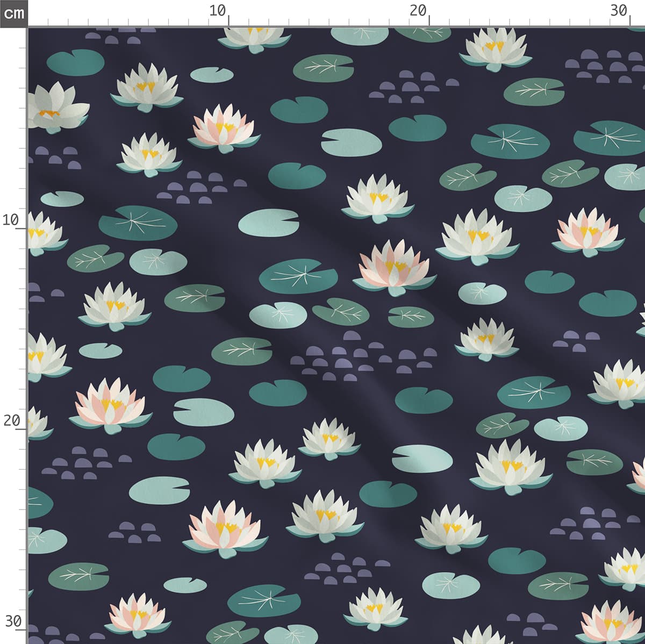Click the cm unit label in the ruler corner

coord(13,13)
